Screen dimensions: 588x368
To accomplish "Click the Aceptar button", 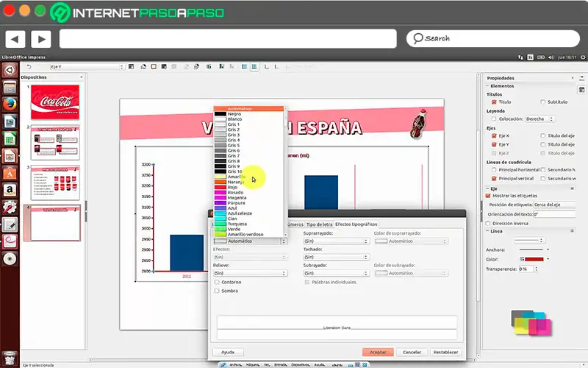I will [378, 353].
